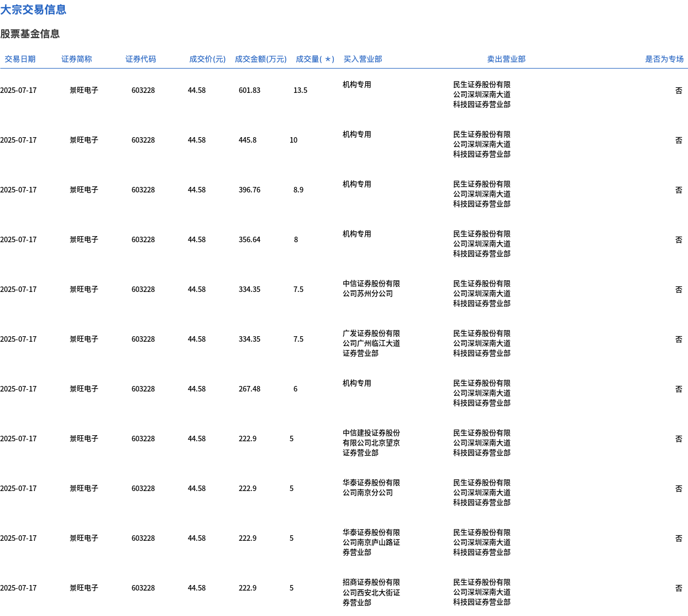Select amount cell 356.64
Screen dimensions: 688x616
click(x=249, y=239)
